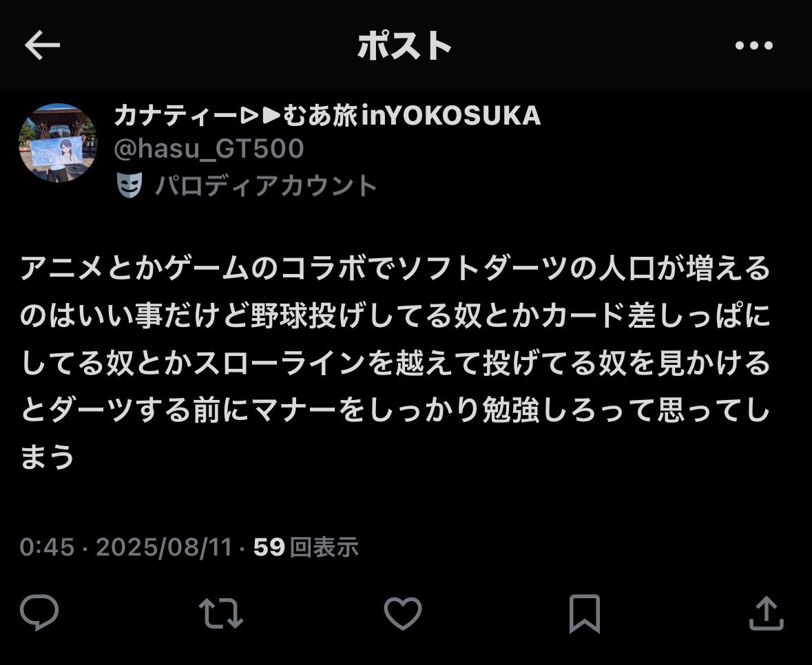Click the parody mask icon
The width and height of the screenshot is (812, 665).
129,184
